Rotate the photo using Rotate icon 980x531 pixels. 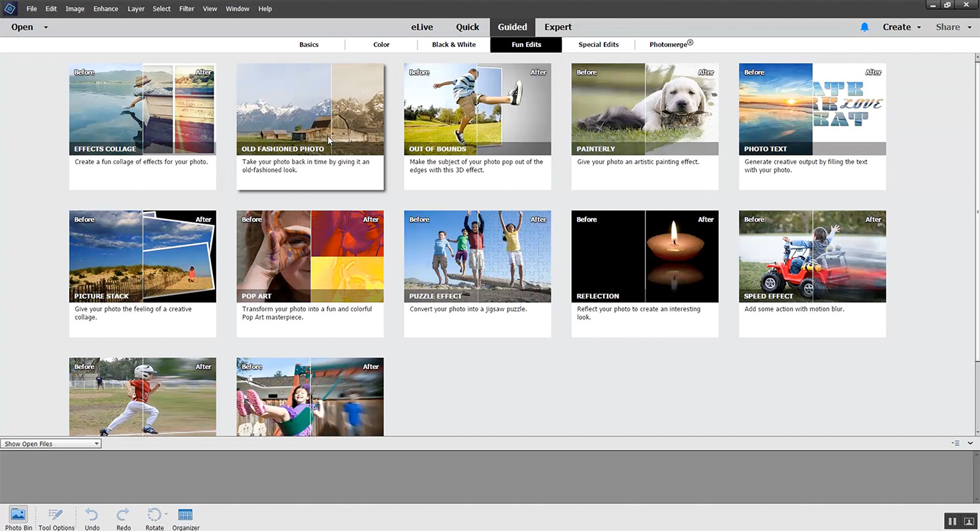(154, 516)
